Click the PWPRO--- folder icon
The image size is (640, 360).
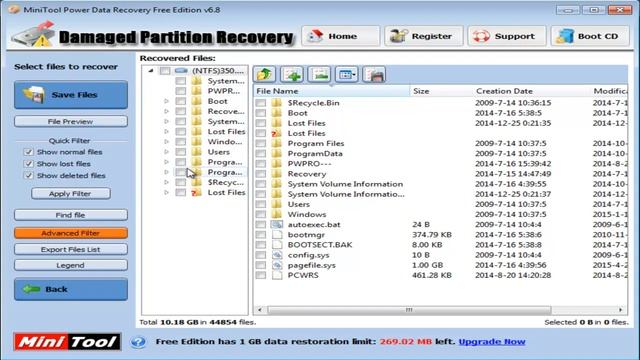click(277, 164)
